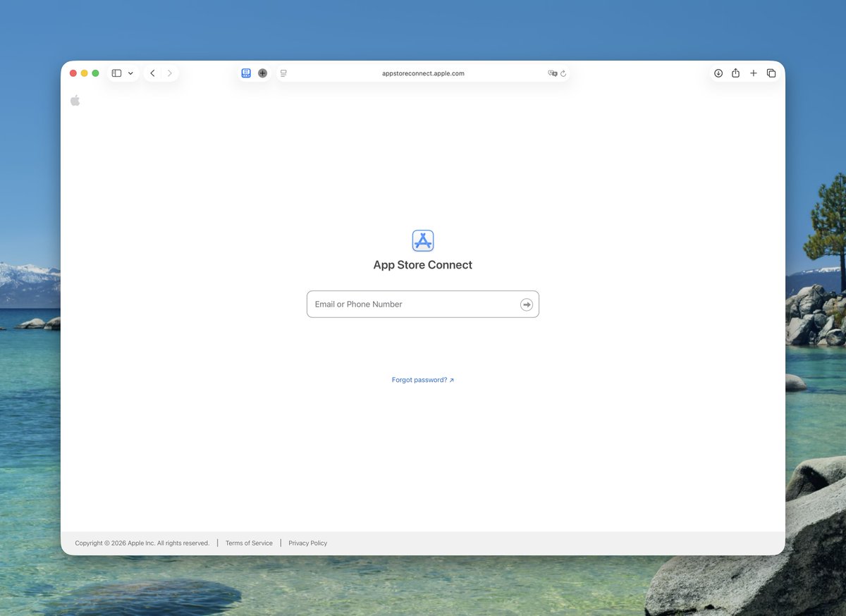
Task: Open the Share menu
Action: pyautogui.click(x=735, y=73)
